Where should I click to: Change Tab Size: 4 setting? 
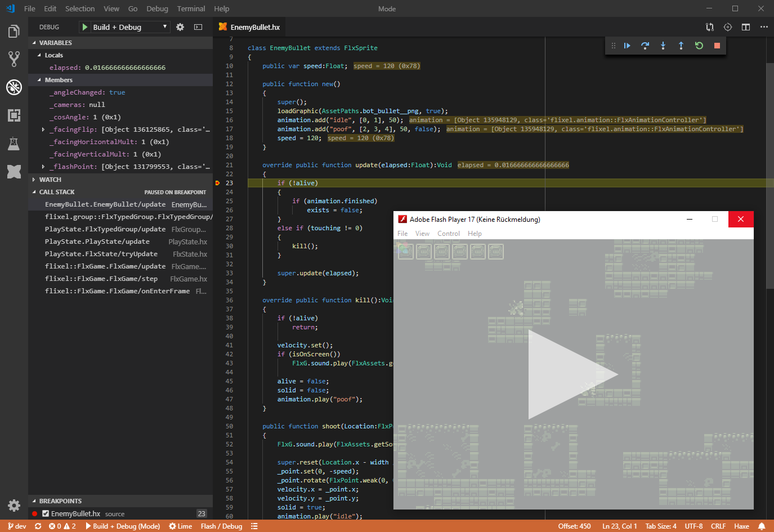(661, 526)
